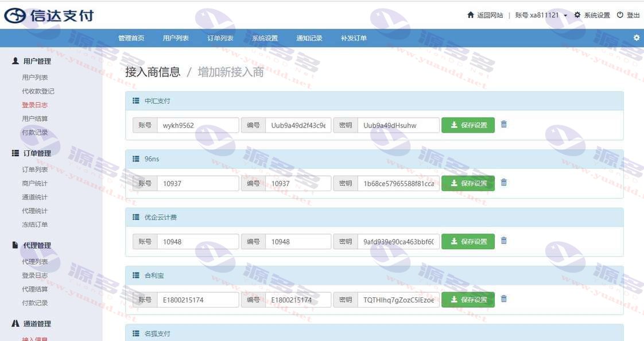
Task: Save settings for 合利宝
Action: [x=468, y=300]
